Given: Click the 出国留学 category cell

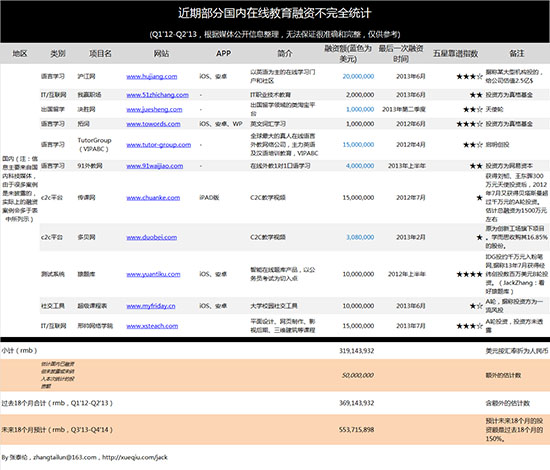Looking at the screenshot, I should click(x=53, y=109).
